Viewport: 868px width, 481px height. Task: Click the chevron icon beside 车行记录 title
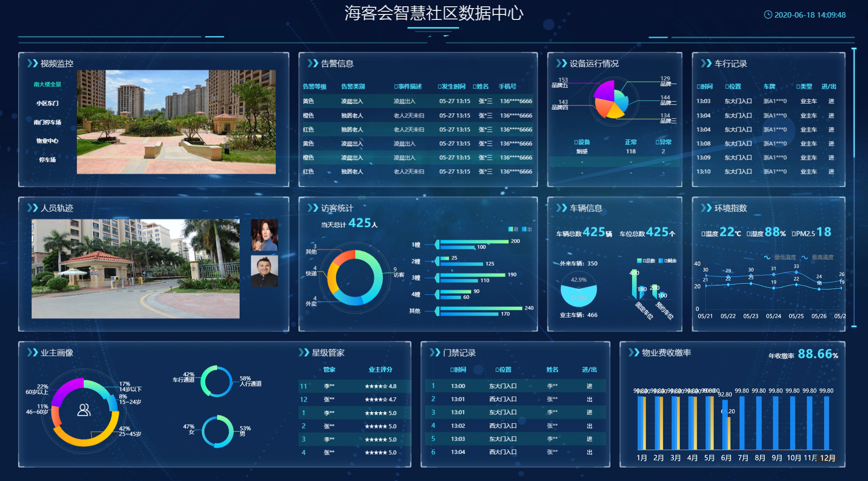click(706, 63)
